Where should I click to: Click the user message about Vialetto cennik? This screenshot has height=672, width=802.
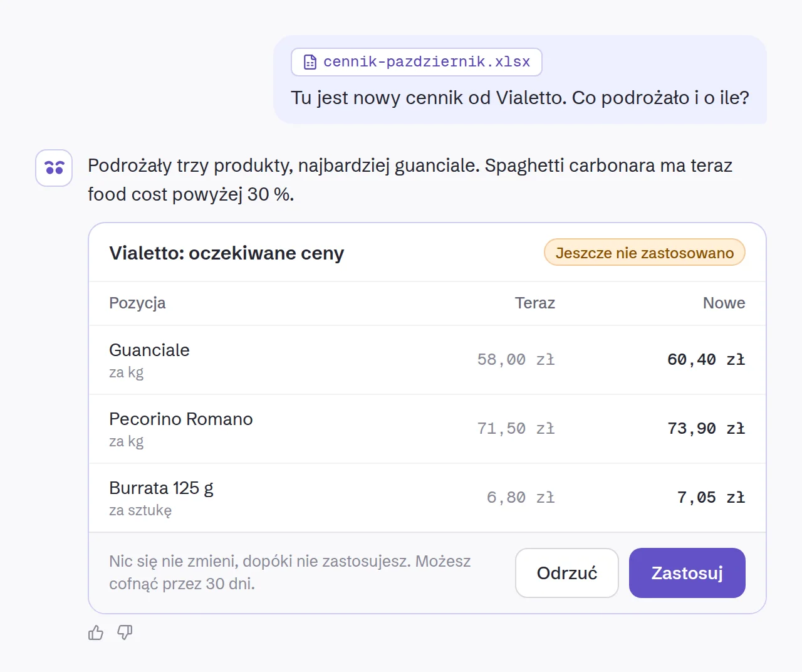click(520, 98)
